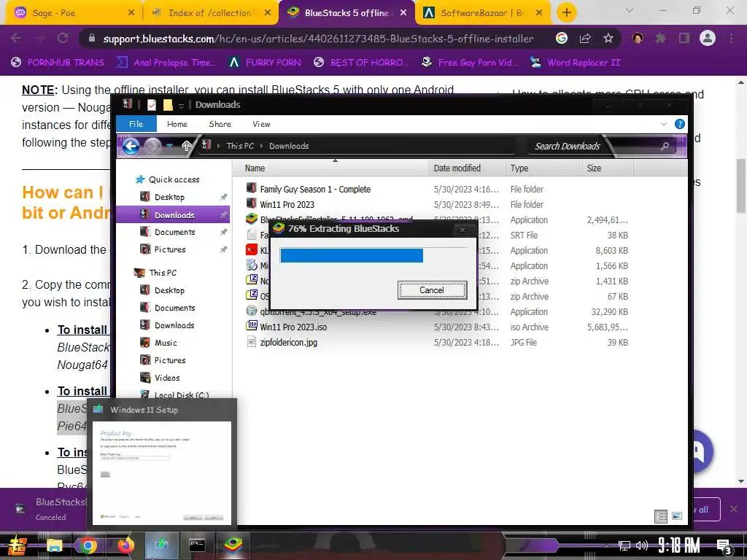This screenshot has height=560, width=747.
Task: Open the Chrome new tab plus button
Action: [566, 12]
